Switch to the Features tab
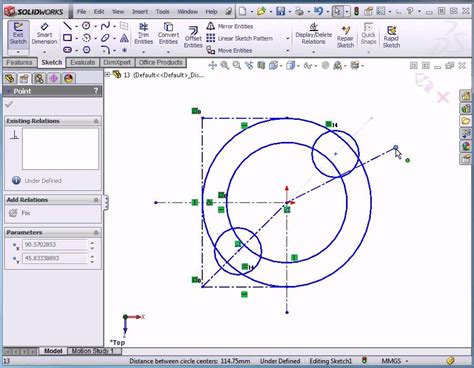The height and width of the screenshot is (368, 474). click(x=19, y=62)
